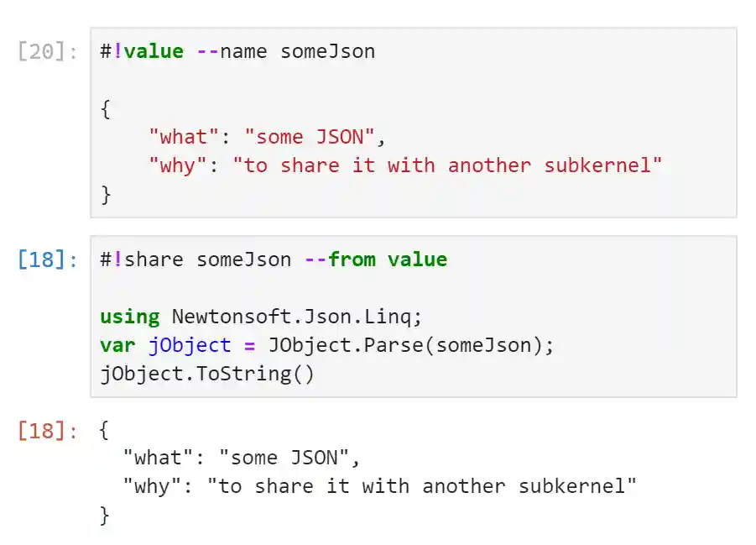The width and height of the screenshot is (756, 545).
Task: Click the "what" line in the output
Action: pos(241,458)
